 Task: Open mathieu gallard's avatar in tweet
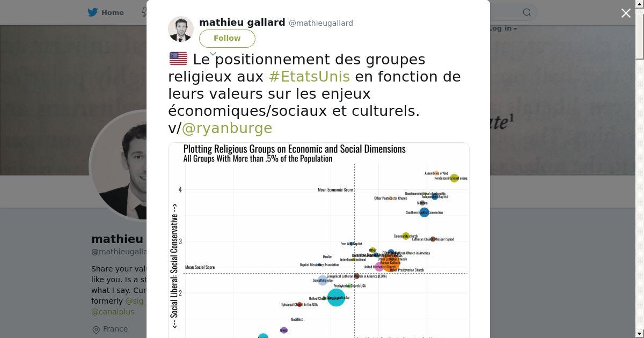pyautogui.click(x=181, y=29)
